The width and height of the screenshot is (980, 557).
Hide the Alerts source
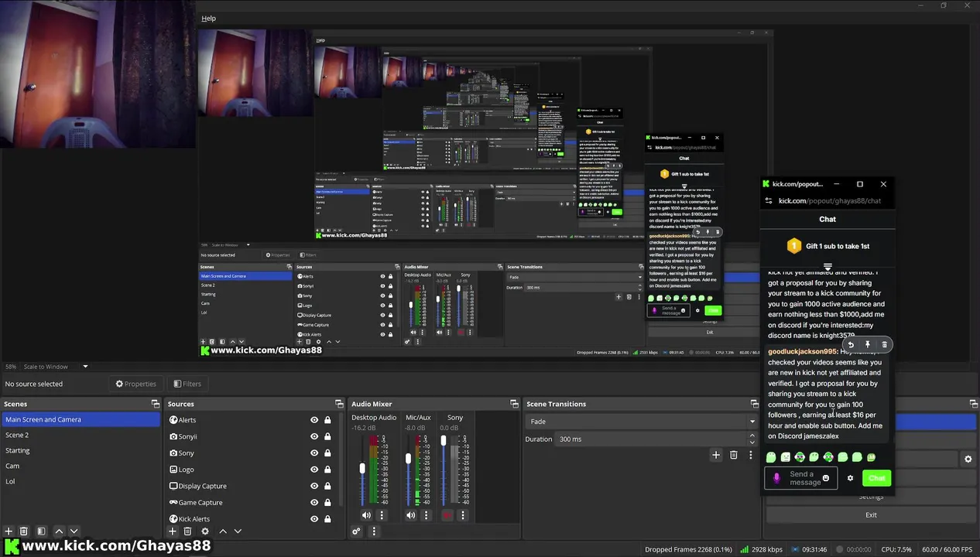pos(314,420)
